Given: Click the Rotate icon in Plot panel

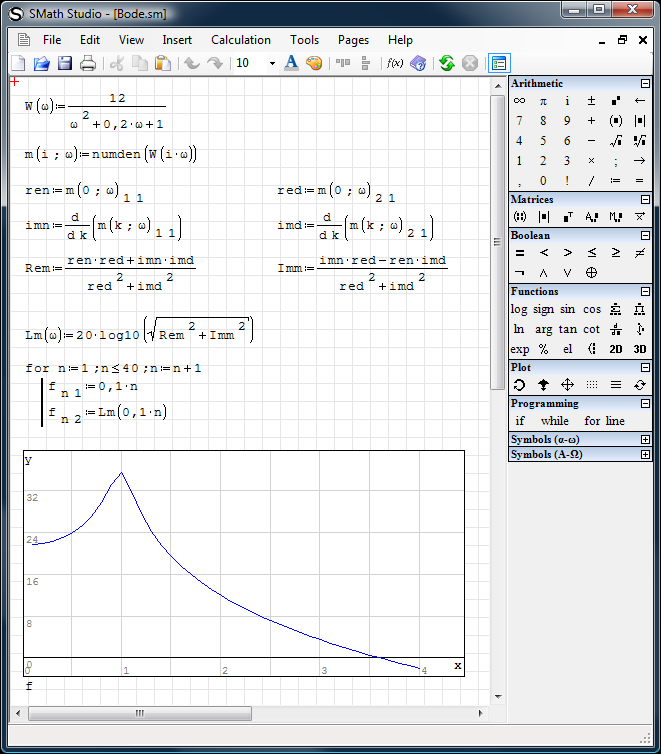Looking at the screenshot, I should pos(519,385).
